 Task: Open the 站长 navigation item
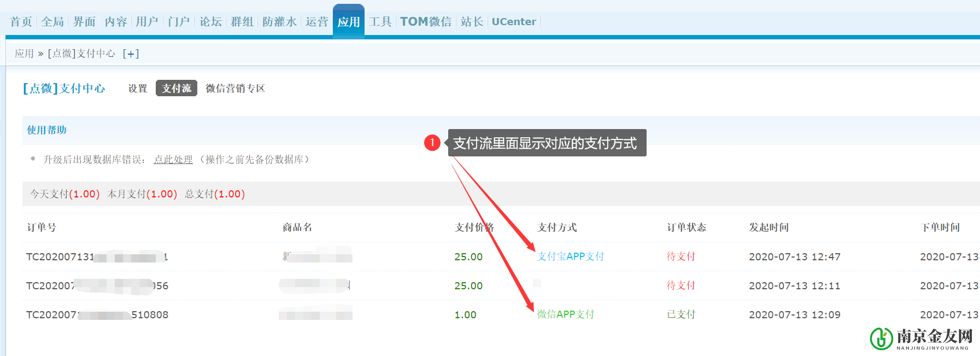coord(472,22)
